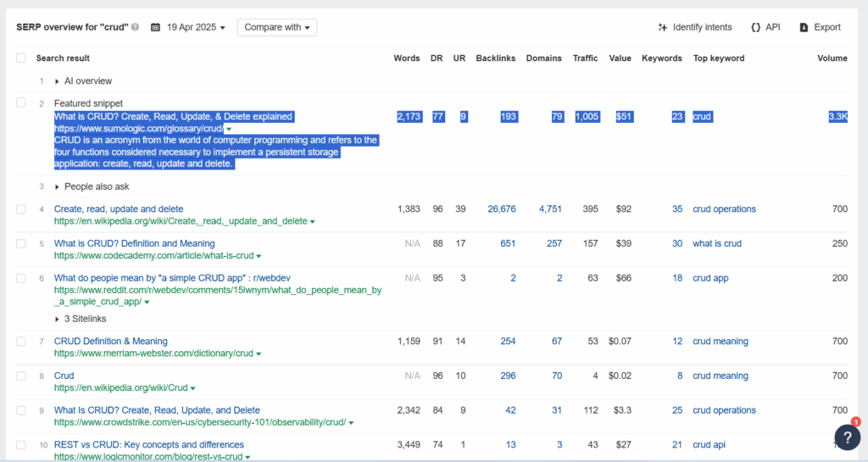Click the help question mark chat icon
The width and height of the screenshot is (868, 462).
(x=847, y=437)
